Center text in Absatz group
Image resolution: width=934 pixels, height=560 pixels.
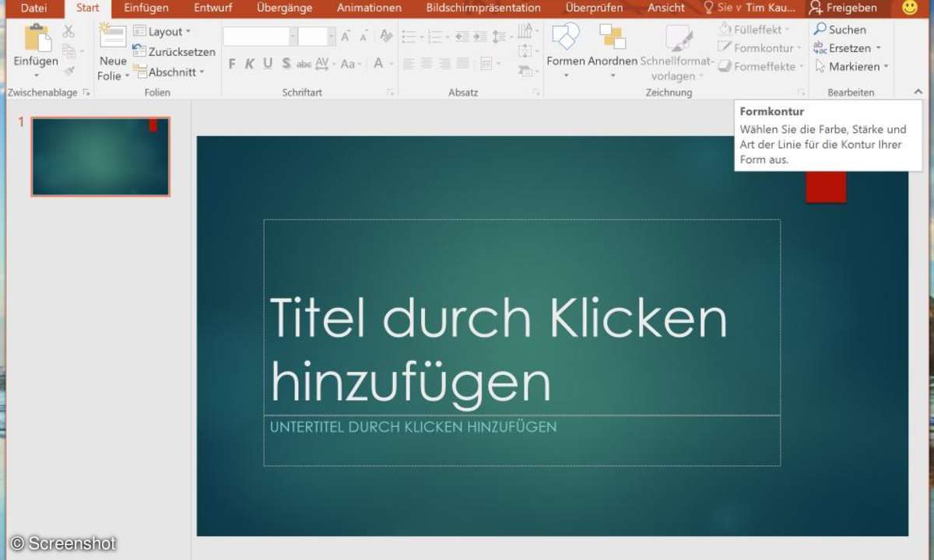427,64
